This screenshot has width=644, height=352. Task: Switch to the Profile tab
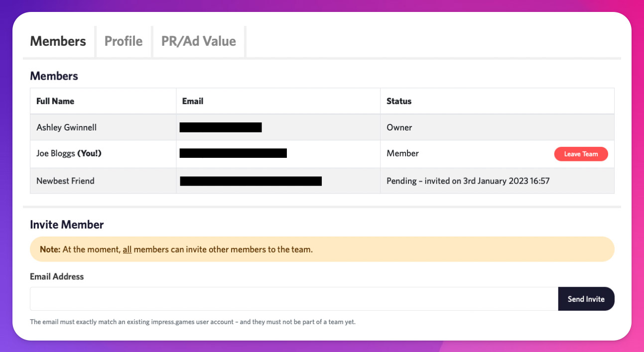[x=124, y=41]
